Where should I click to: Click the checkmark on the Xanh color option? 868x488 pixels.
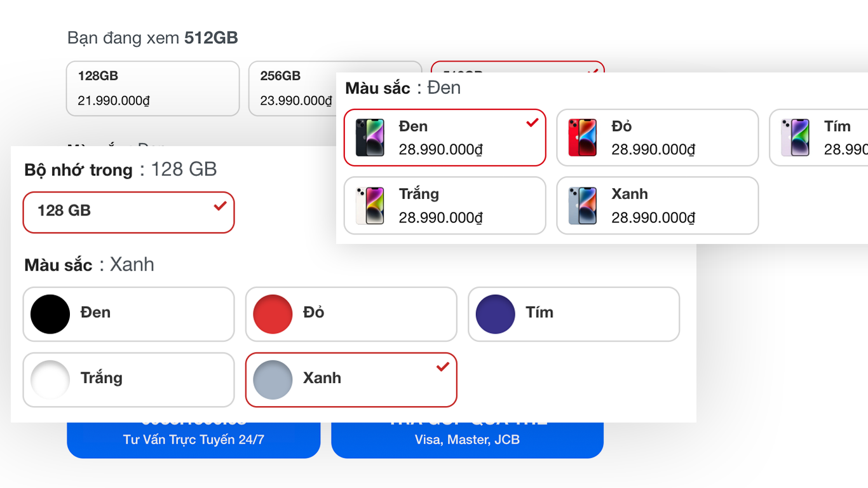pos(443,366)
